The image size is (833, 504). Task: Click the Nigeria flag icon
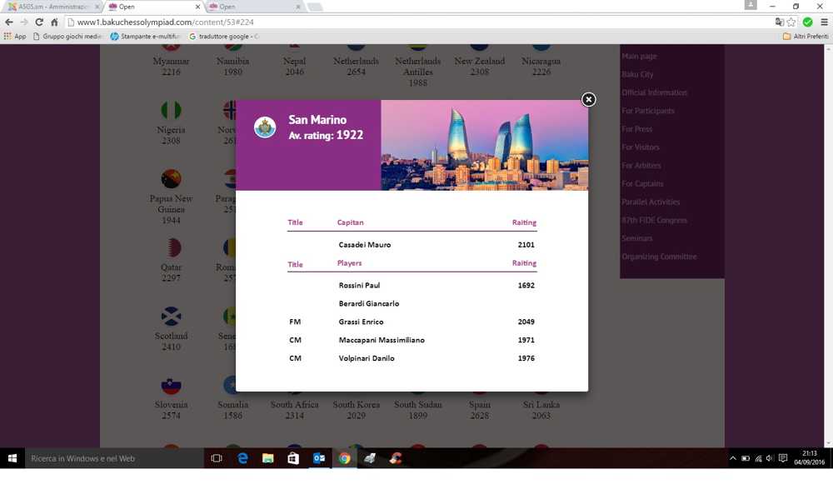[171, 110]
